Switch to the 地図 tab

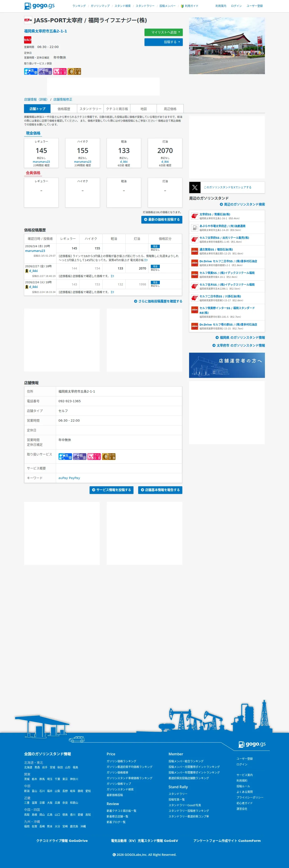143,109
